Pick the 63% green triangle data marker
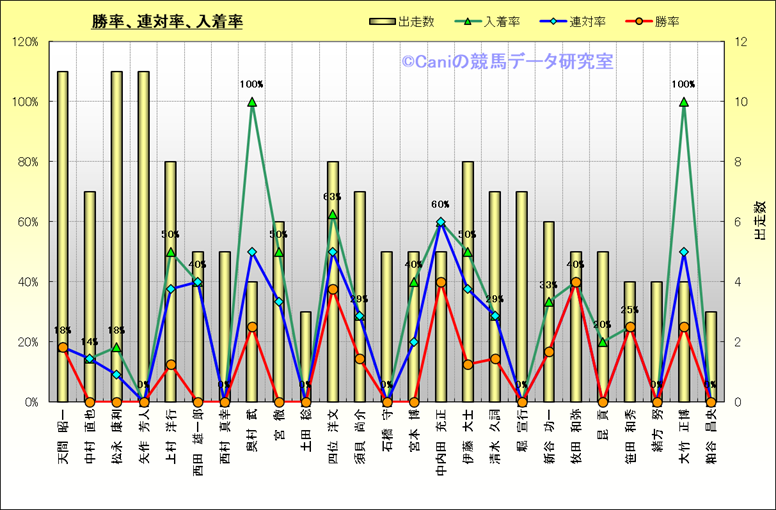 coord(333,214)
